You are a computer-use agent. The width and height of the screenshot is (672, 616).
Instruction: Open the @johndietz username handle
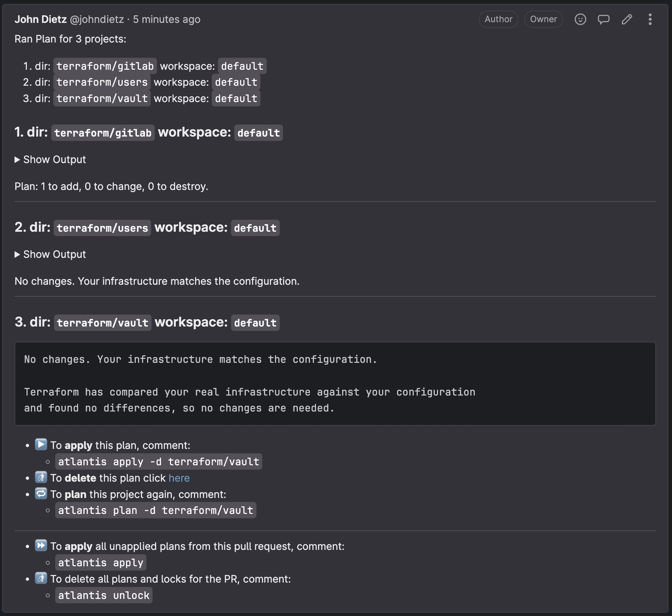pyautogui.click(x=97, y=19)
